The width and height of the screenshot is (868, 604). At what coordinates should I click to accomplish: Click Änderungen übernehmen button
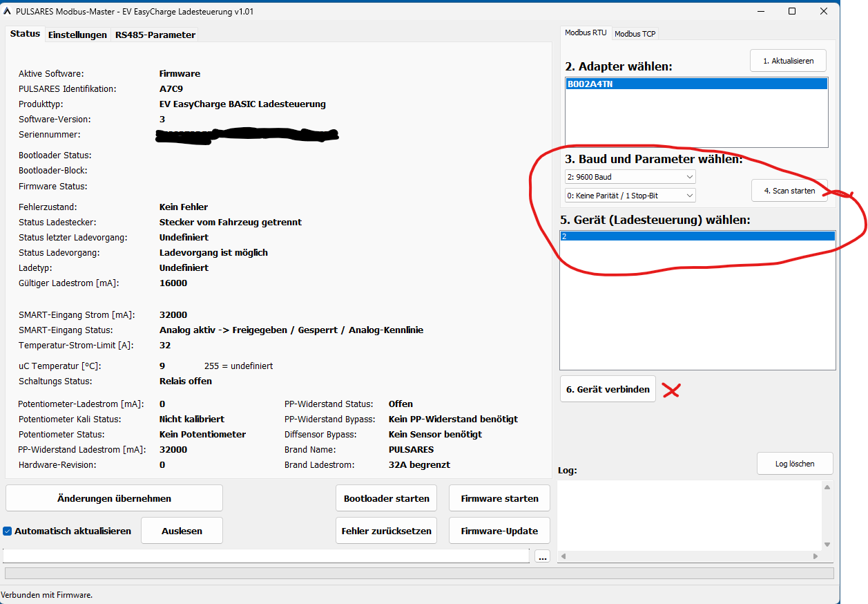tap(114, 498)
